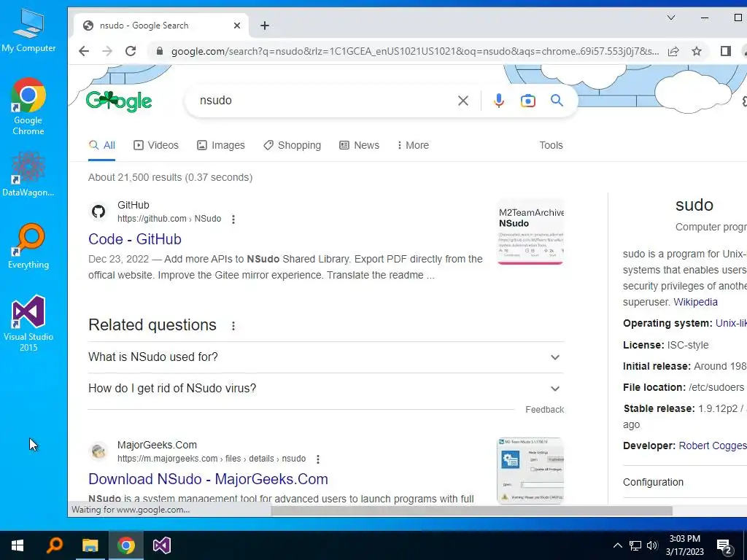The width and height of the screenshot is (747, 560).
Task: Expand 'How do I get rid of NSudo virus?'
Action: (326, 389)
